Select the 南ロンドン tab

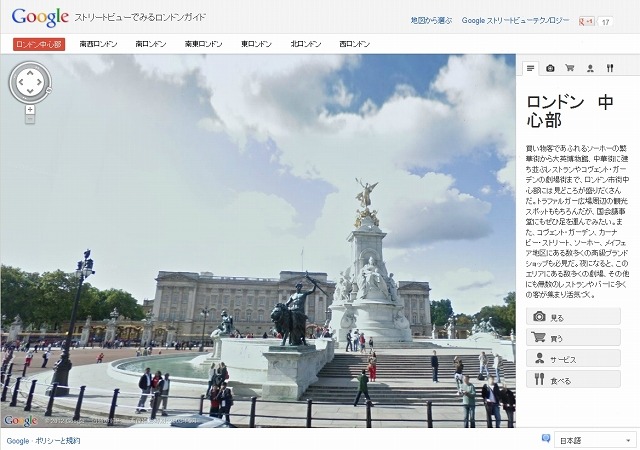(151, 44)
